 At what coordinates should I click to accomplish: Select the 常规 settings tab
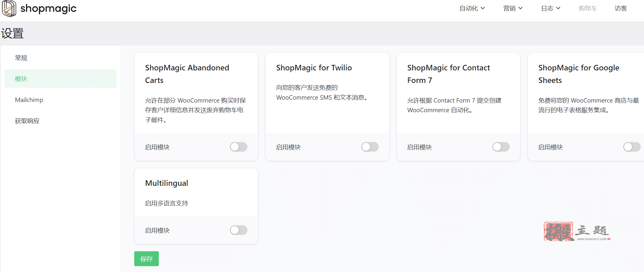pyautogui.click(x=61, y=58)
